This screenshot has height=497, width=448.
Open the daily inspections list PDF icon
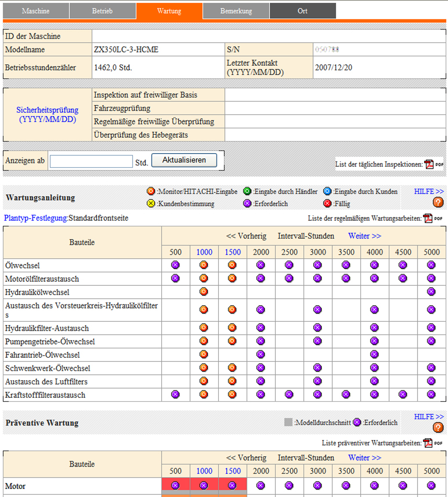(x=429, y=164)
